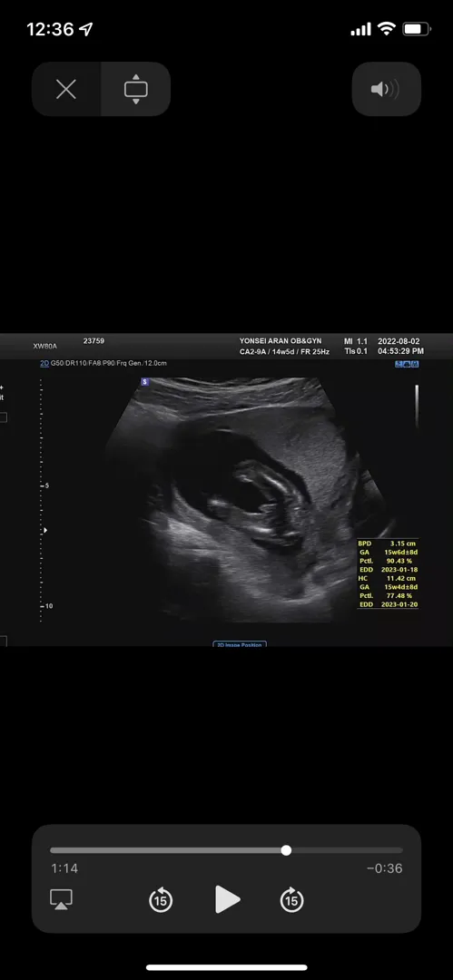The image size is (453, 980).
Task: Tap the -0:36 remaining time label
Action: 384,868
